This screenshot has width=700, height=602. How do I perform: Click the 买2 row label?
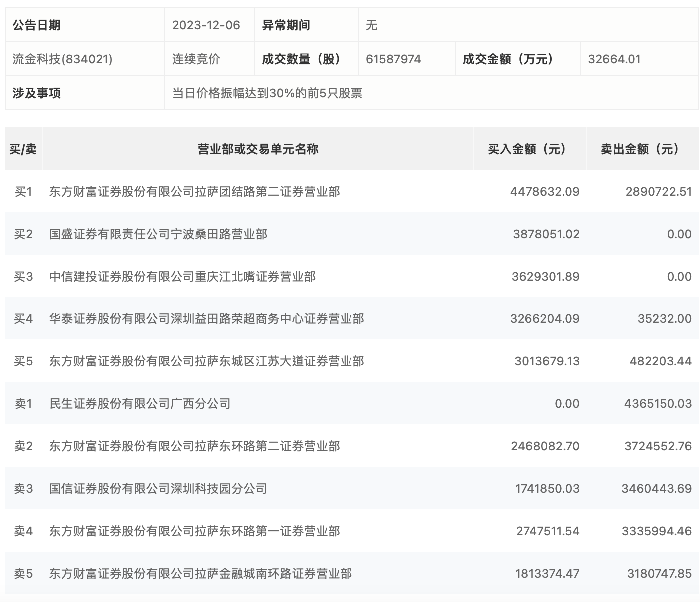[x=23, y=234]
